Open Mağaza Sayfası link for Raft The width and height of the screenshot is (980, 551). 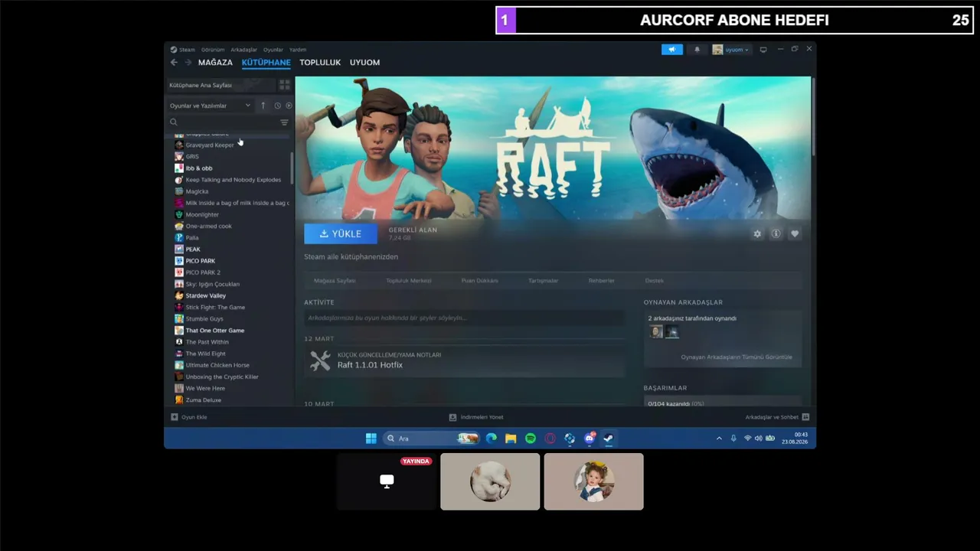coord(335,281)
